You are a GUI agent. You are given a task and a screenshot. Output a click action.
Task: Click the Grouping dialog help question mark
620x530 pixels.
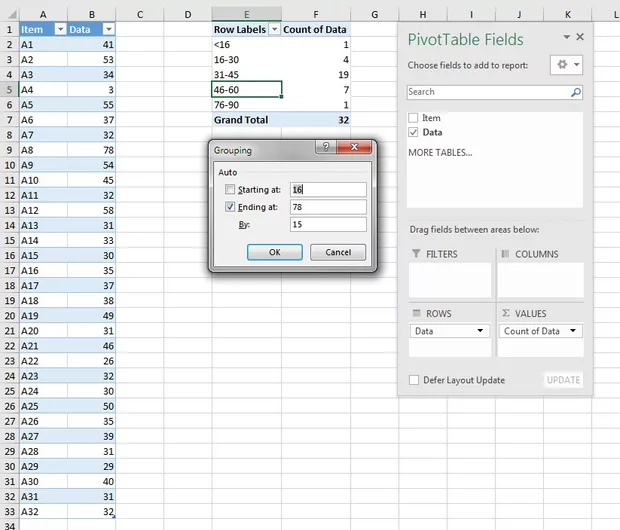point(324,149)
